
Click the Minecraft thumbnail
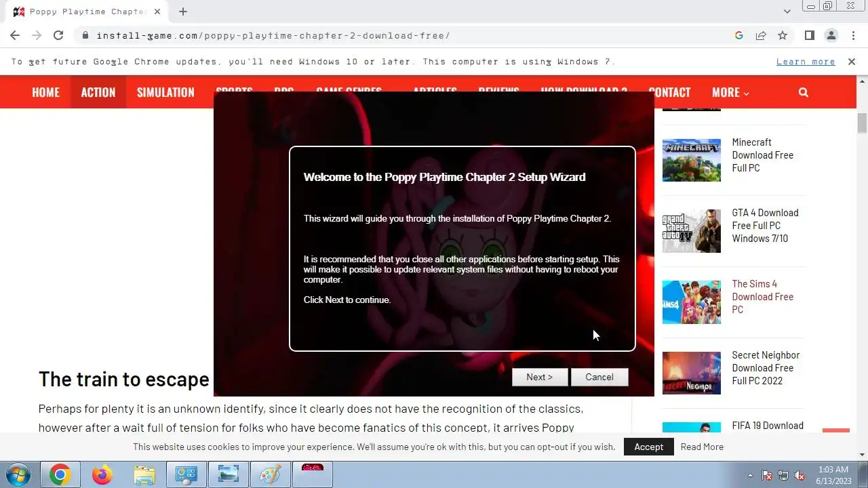[692, 160]
